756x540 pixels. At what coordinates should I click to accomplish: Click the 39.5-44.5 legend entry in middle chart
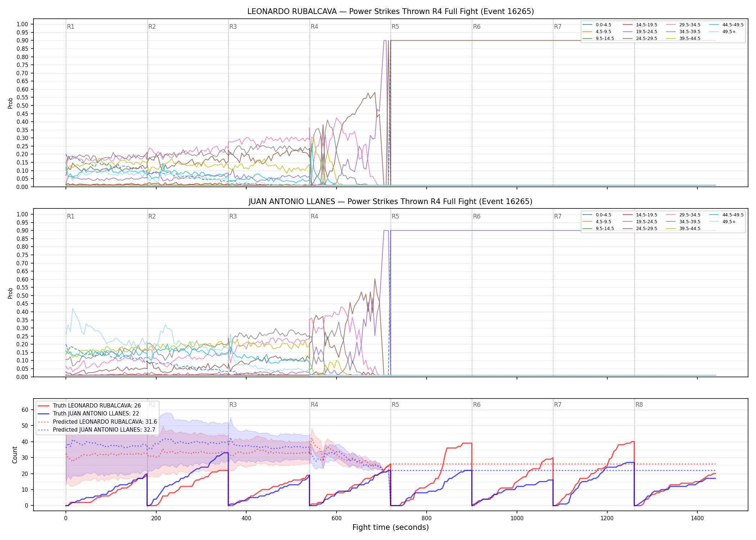click(683, 229)
